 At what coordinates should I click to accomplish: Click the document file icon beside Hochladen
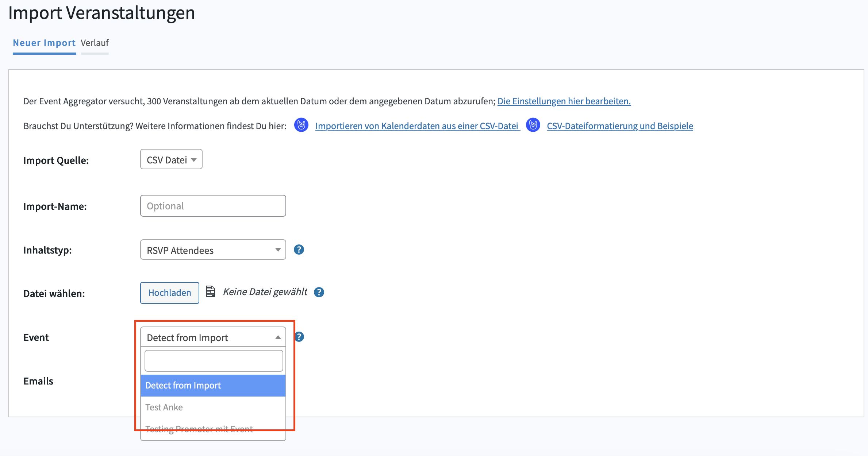(211, 292)
